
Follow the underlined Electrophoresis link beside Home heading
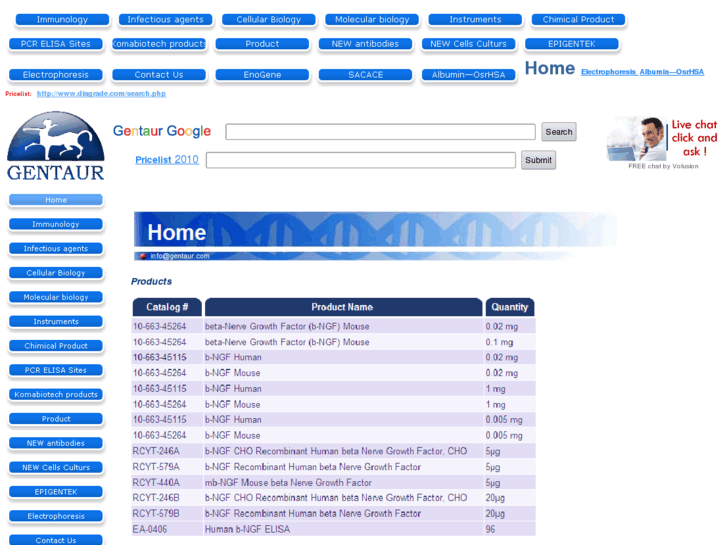point(609,72)
